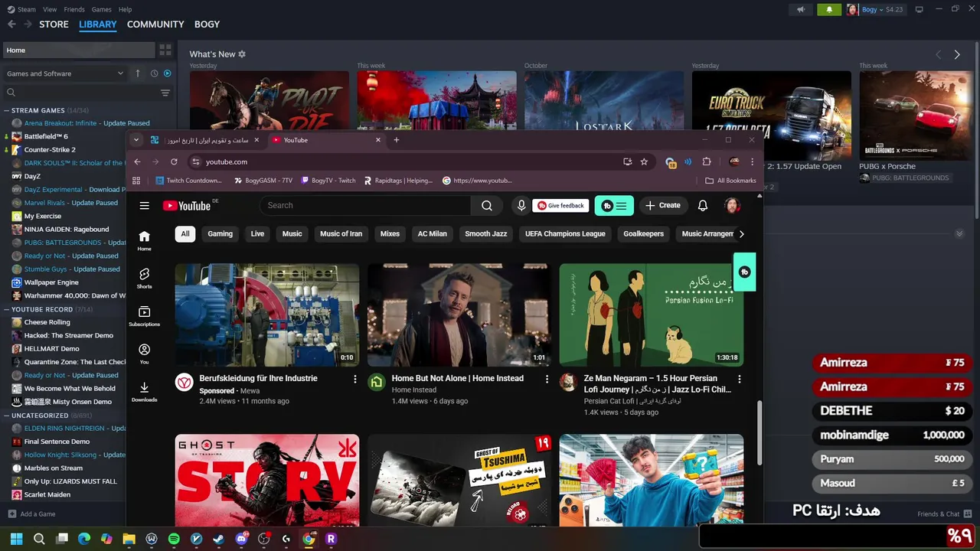Open Downloads in YouTube sidebar

(144, 391)
